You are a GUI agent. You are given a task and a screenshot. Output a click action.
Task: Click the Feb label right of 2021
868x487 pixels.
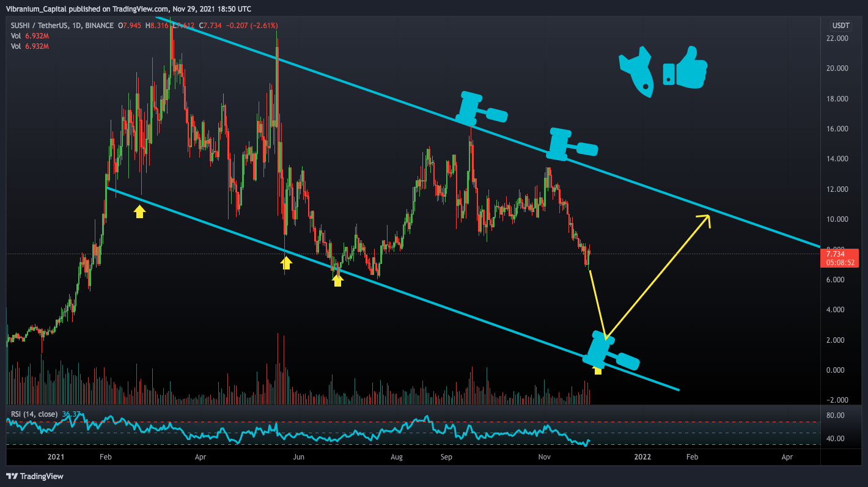105,456
